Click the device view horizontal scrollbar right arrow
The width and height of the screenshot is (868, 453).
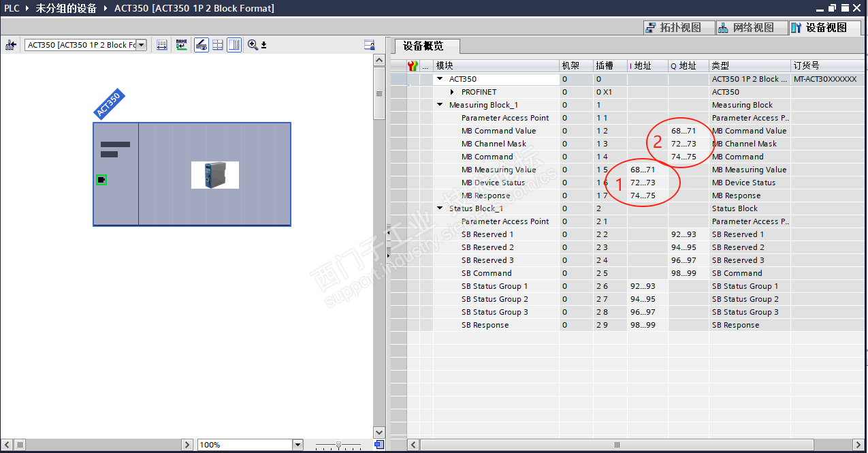[x=188, y=445]
